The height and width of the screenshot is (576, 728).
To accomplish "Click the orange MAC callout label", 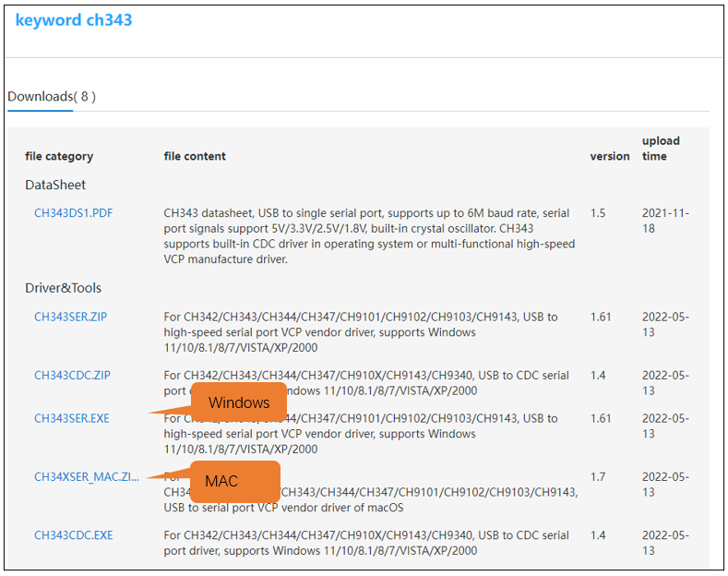I will 235,481.
